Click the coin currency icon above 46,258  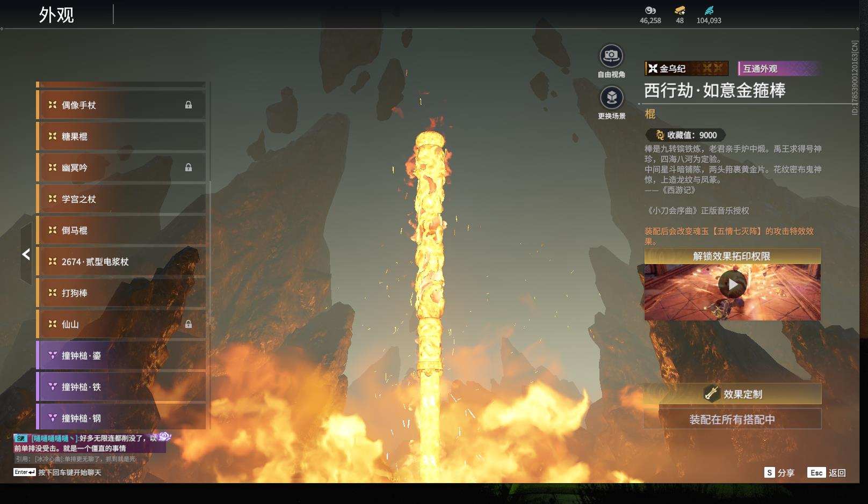pyautogui.click(x=650, y=10)
